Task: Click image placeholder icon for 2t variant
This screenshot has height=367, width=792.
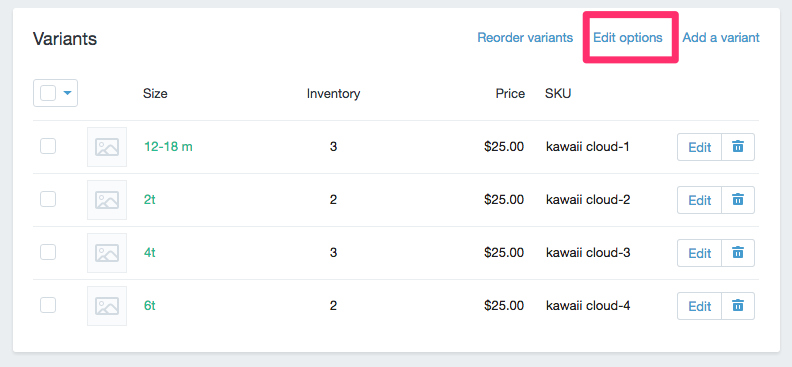Action: pyautogui.click(x=107, y=200)
